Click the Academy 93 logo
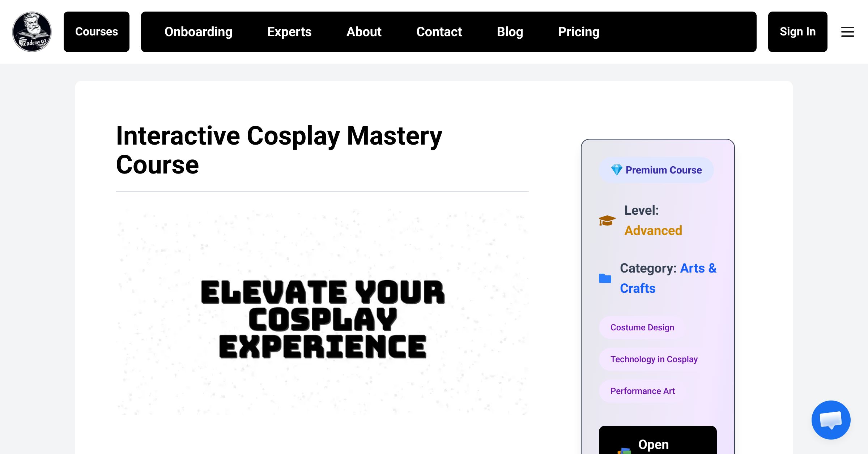 coord(32,32)
